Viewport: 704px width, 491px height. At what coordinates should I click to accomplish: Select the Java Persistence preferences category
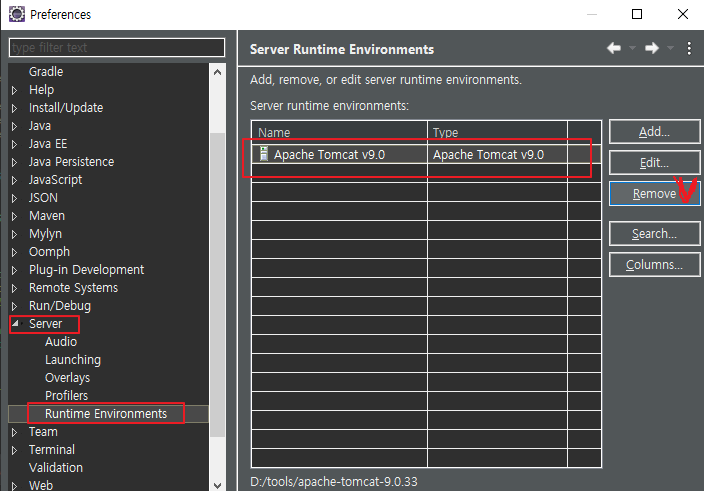(x=71, y=161)
